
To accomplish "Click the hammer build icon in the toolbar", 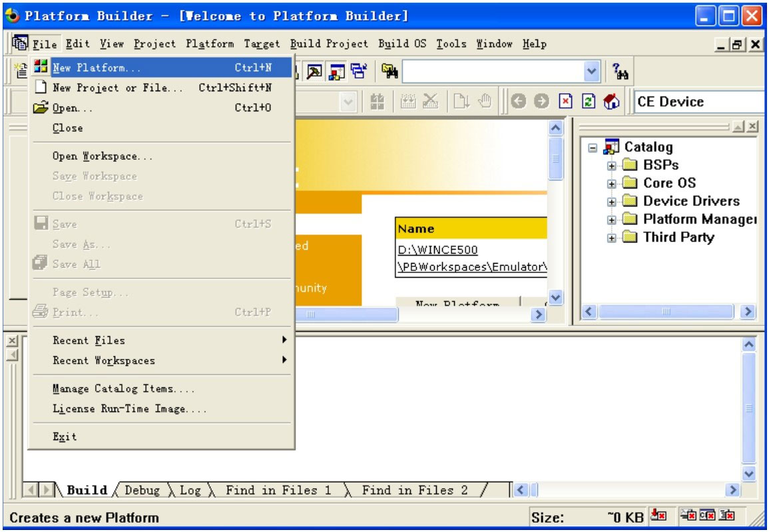I will 315,71.
